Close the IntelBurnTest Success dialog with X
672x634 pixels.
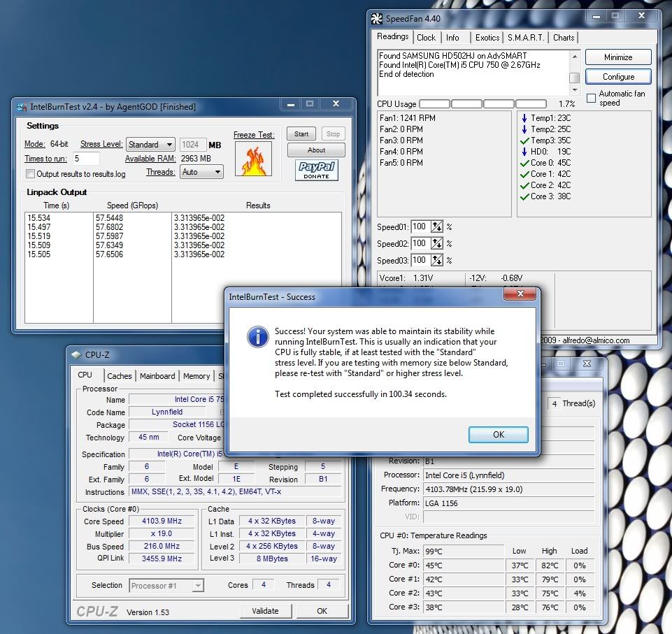point(520,294)
